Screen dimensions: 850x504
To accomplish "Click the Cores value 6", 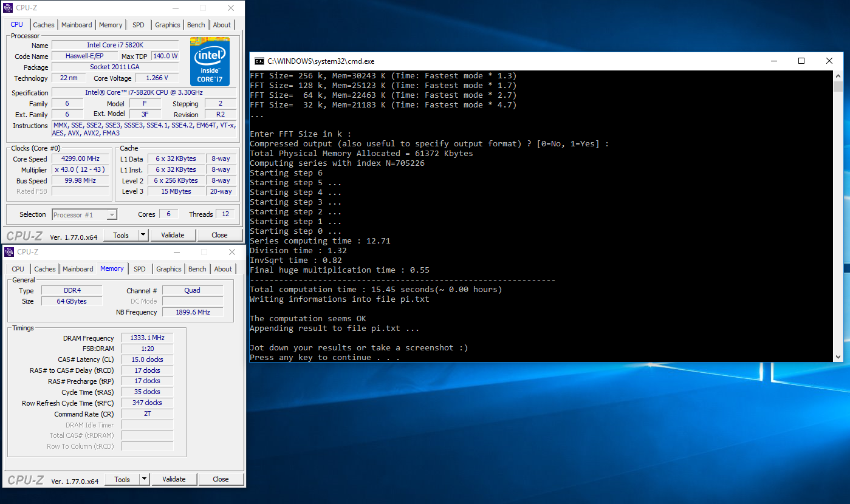I will coord(168,214).
